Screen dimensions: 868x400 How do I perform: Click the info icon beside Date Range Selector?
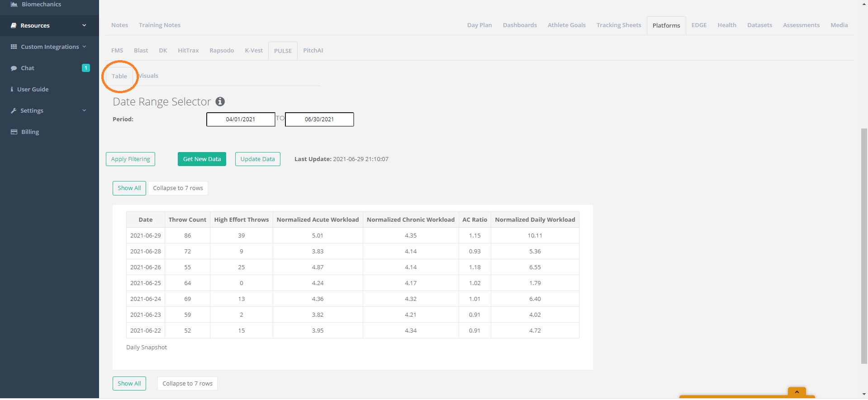click(220, 102)
